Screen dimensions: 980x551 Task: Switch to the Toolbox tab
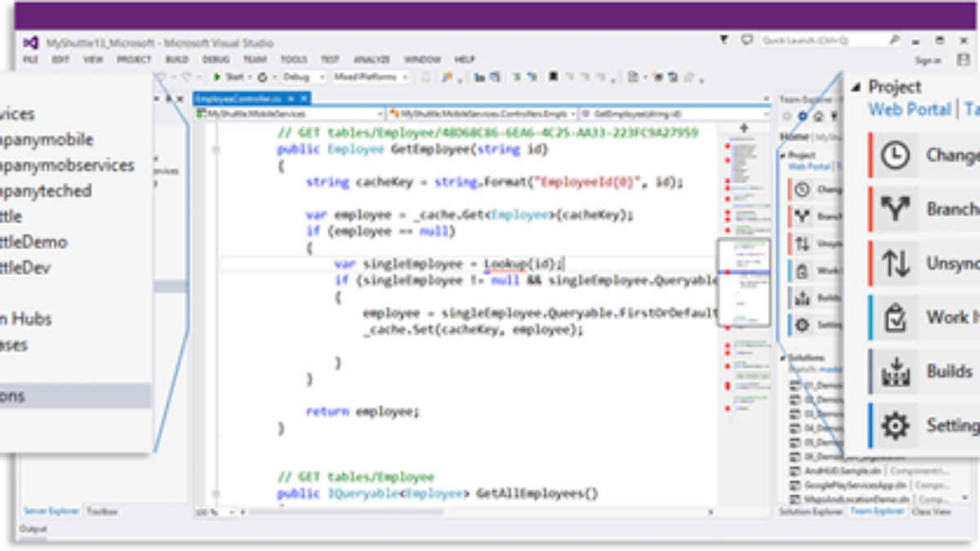point(103,511)
